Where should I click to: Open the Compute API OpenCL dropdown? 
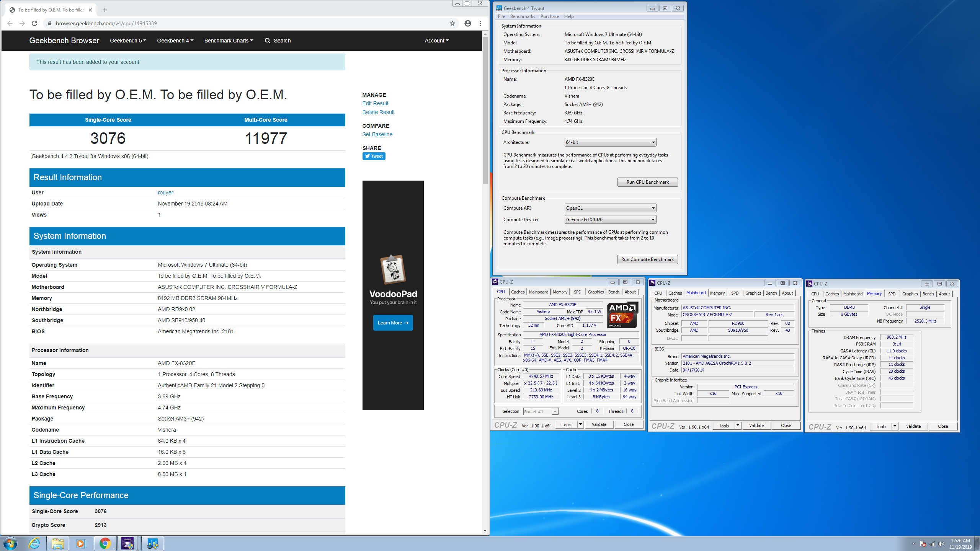(610, 208)
